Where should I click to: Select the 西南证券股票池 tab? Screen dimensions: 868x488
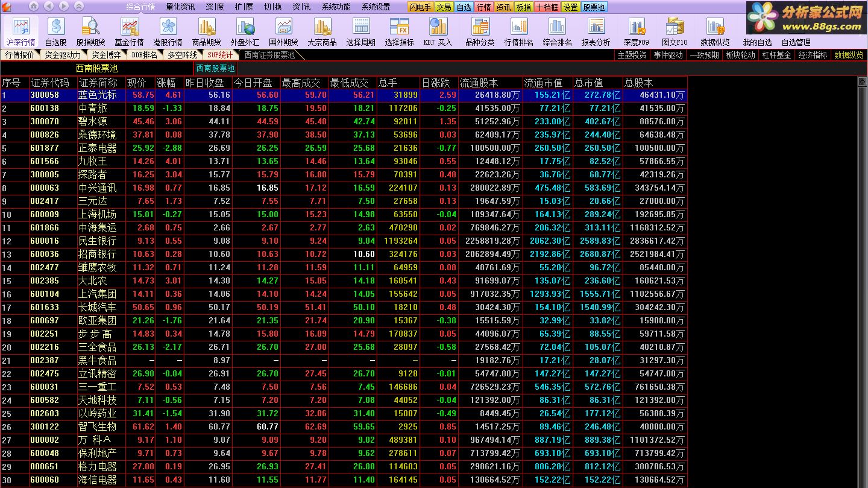269,55
